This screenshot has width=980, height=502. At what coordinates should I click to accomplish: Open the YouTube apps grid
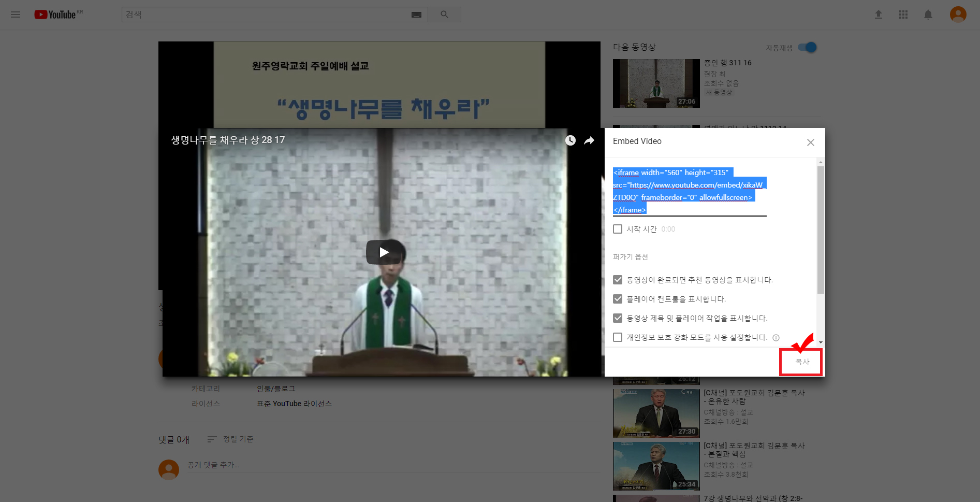tap(903, 15)
